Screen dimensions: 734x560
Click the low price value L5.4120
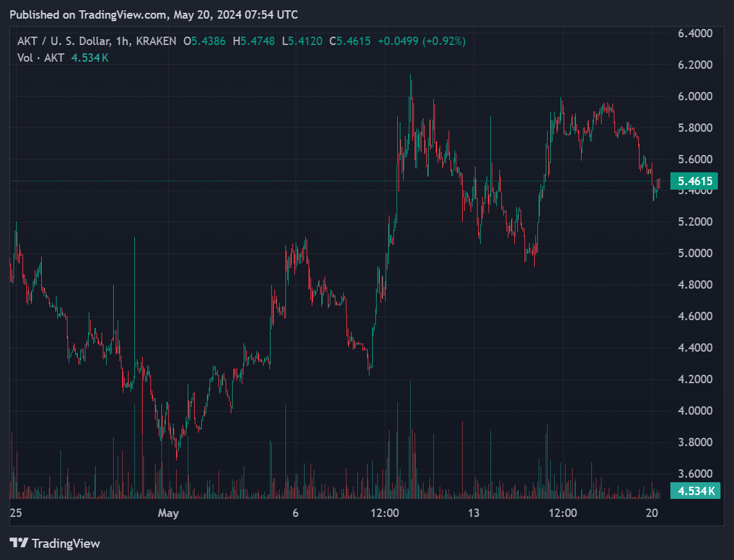[x=302, y=41]
